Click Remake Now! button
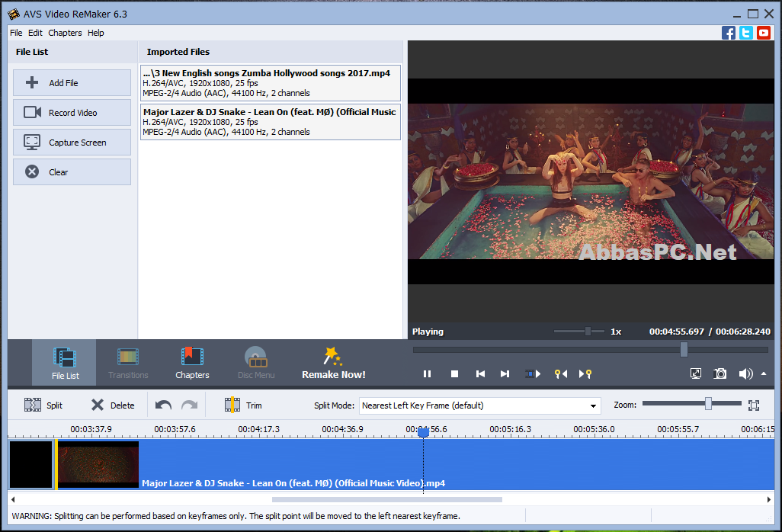The width and height of the screenshot is (782, 532). (x=334, y=363)
